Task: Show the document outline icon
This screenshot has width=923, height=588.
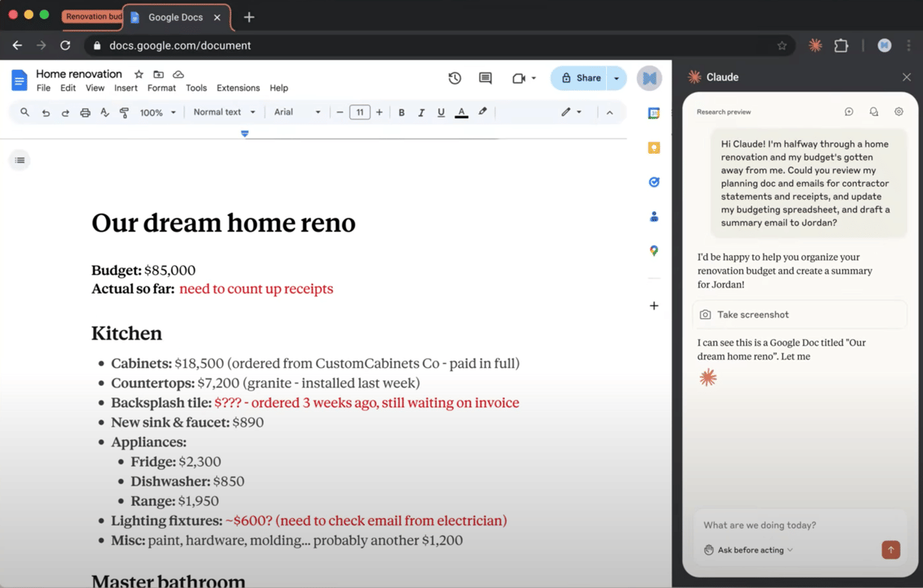Action: tap(20, 160)
